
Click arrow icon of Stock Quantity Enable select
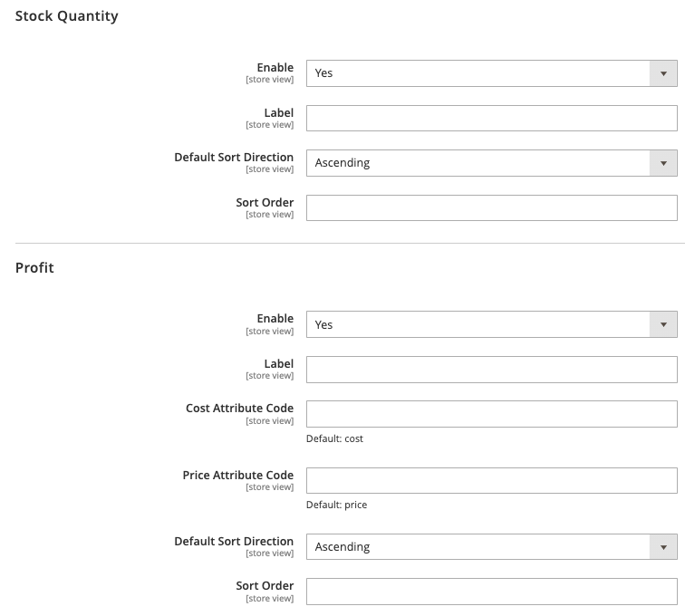point(663,73)
